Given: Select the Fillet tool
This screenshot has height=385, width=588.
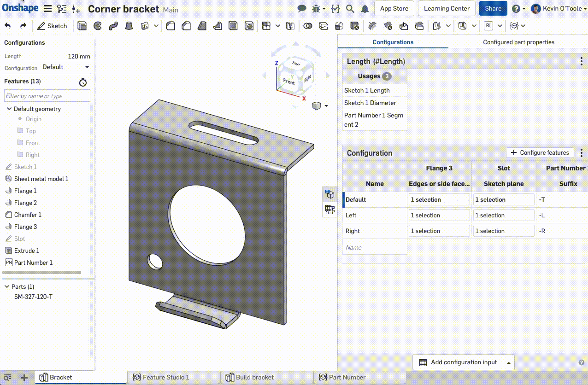Looking at the screenshot, I should coord(171,26).
